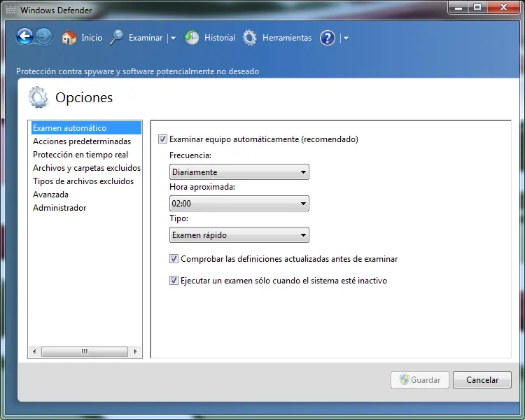Select Tipos de archivos excluidos
Image resolution: width=525 pixels, height=420 pixels.
pos(83,181)
